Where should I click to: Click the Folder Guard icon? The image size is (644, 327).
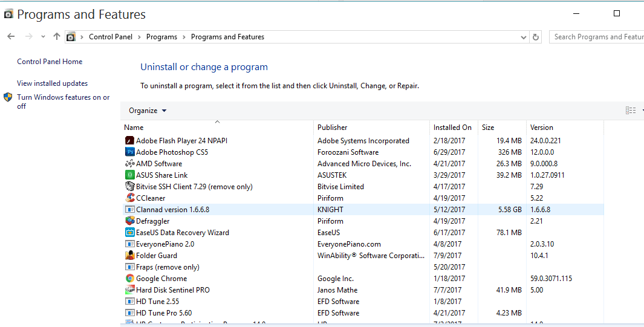tap(130, 255)
